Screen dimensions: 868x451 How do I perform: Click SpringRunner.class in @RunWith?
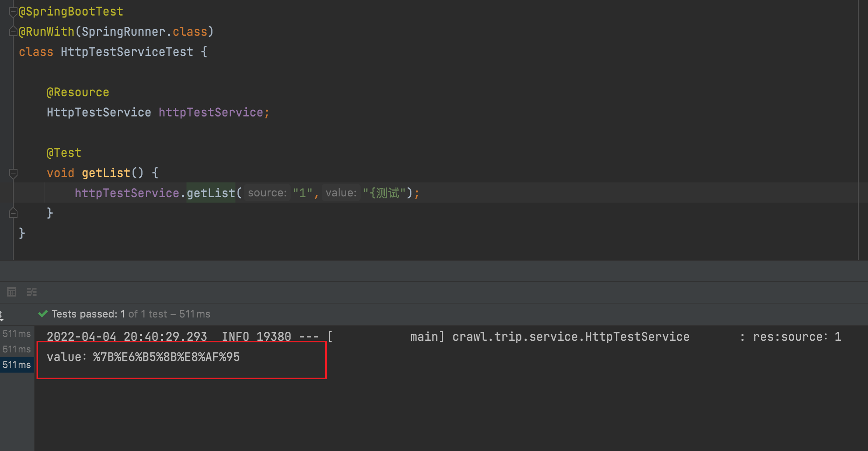coord(144,32)
